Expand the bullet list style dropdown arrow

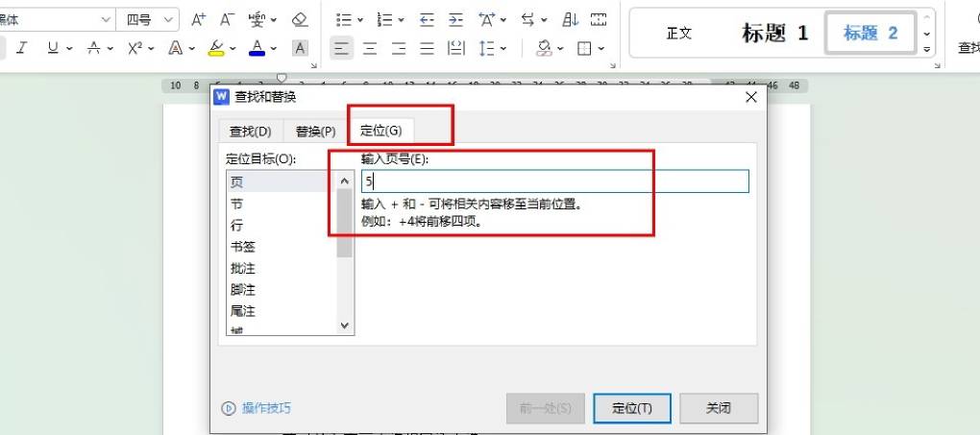(x=360, y=20)
